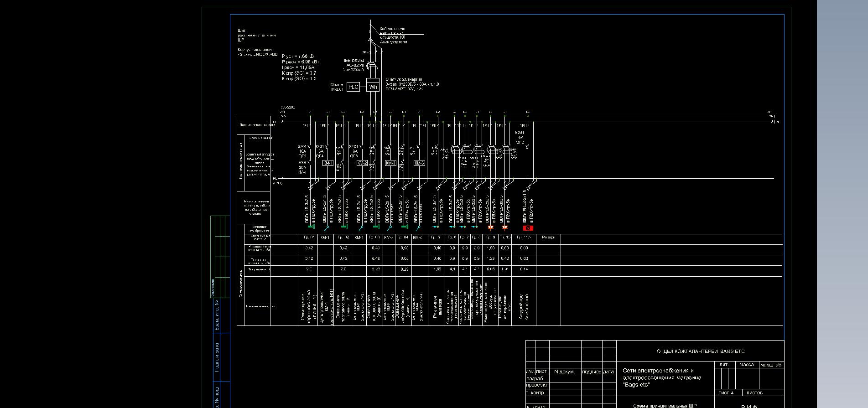The image size is (868, 408).
Task: Select the 'Модем M-2.01' label
Action: tap(337, 87)
